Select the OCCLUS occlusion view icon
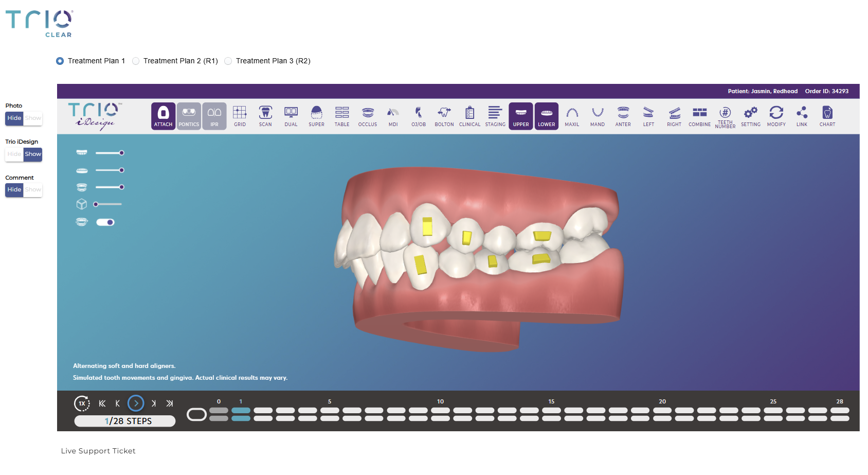 point(367,116)
